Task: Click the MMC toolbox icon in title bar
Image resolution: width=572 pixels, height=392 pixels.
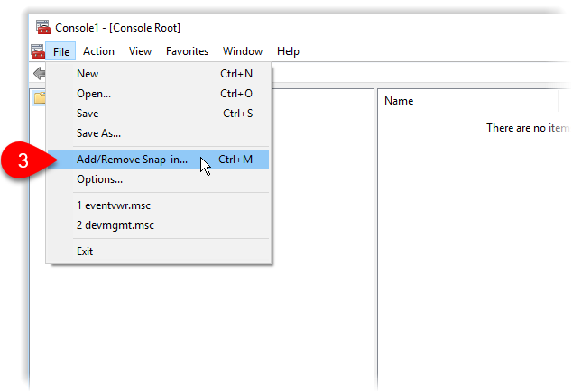Action: (x=43, y=27)
